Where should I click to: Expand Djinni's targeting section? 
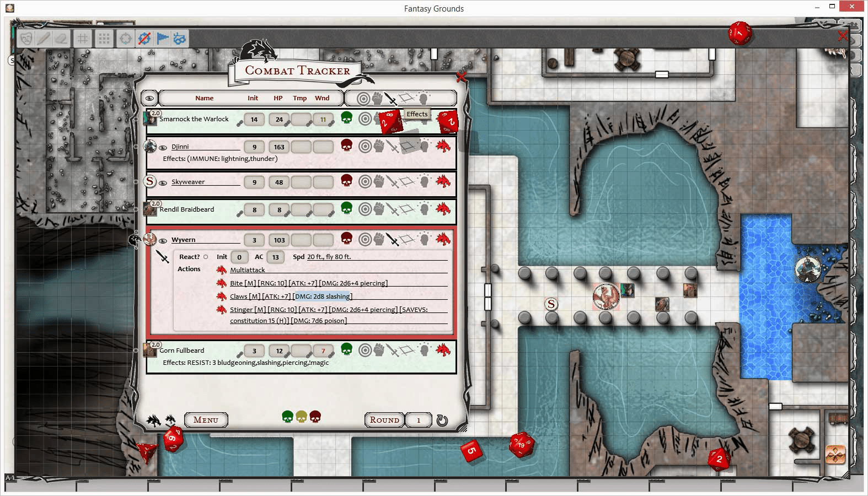tap(365, 147)
